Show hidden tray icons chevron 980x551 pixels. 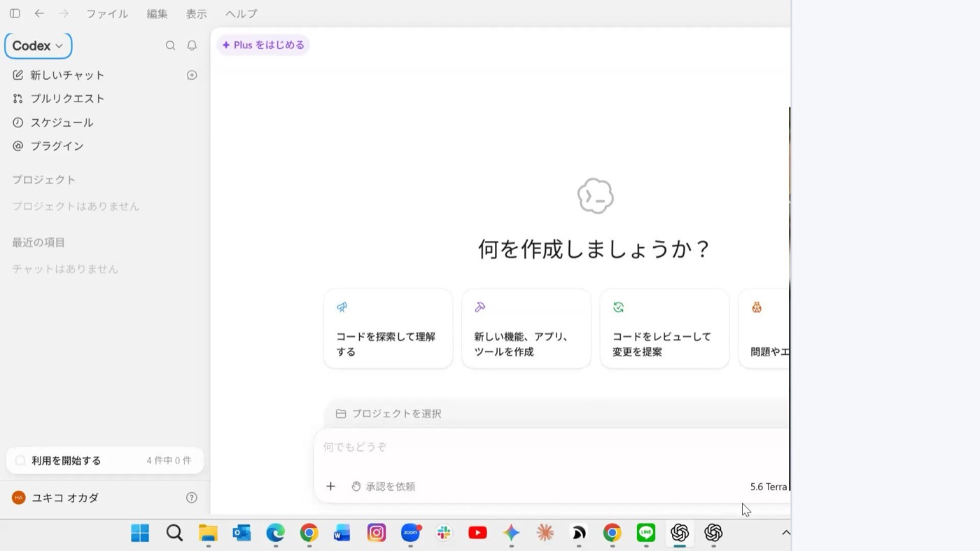click(785, 533)
